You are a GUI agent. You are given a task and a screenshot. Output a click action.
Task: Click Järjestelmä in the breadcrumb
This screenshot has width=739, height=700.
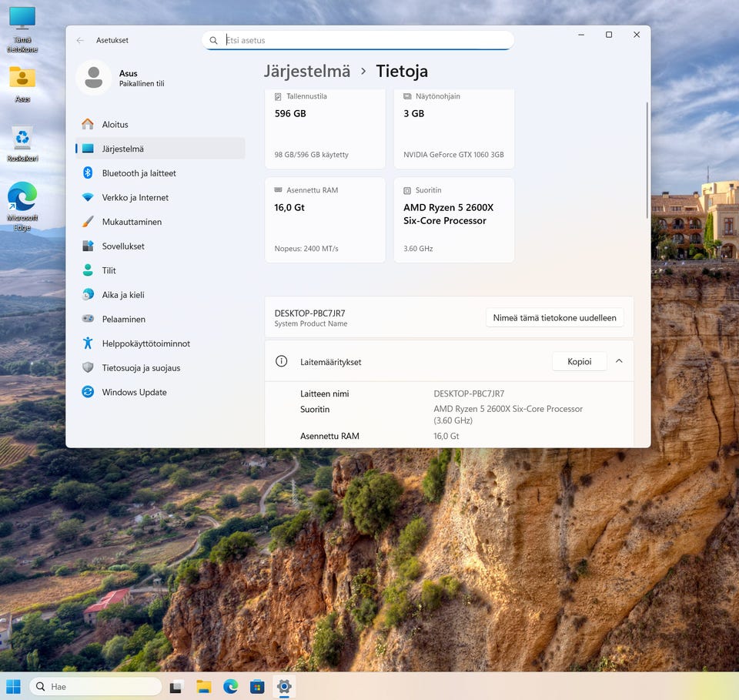[x=307, y=71]
